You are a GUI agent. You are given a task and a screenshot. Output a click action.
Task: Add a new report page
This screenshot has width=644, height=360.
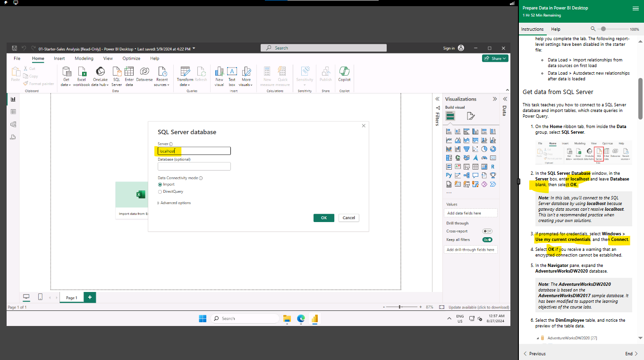click(90, 297)
